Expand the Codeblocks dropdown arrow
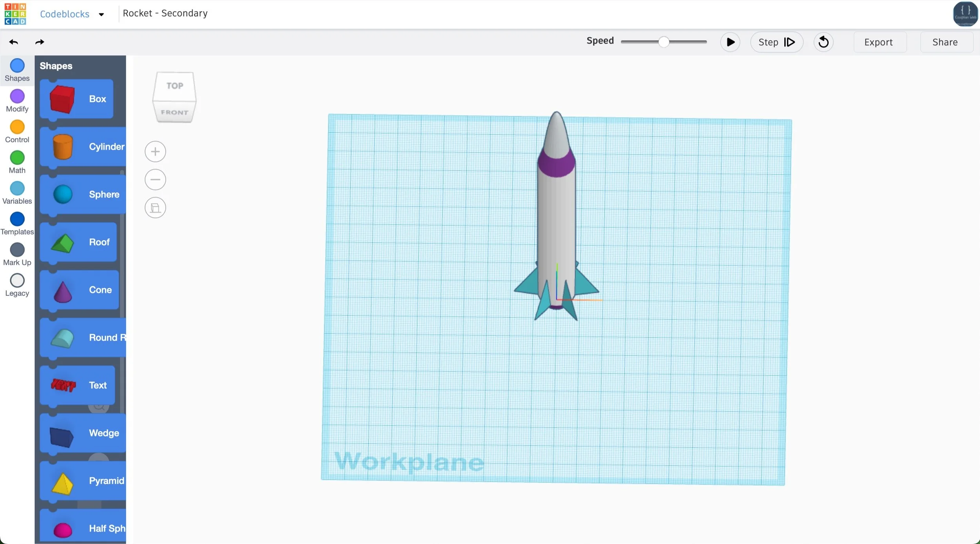The height and width of the screenshot is (544, 980). click(x=101, y=15)
